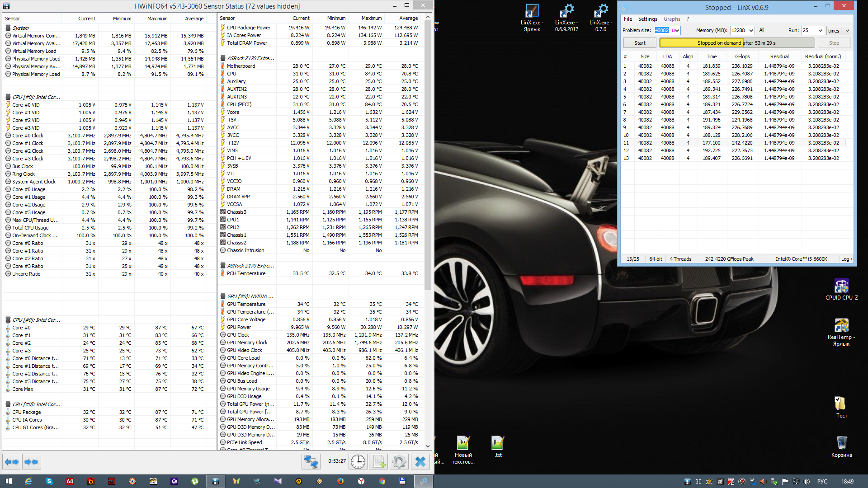Click the yellow LinX progress bar
868x488 pixels.
tap(701, 43)
